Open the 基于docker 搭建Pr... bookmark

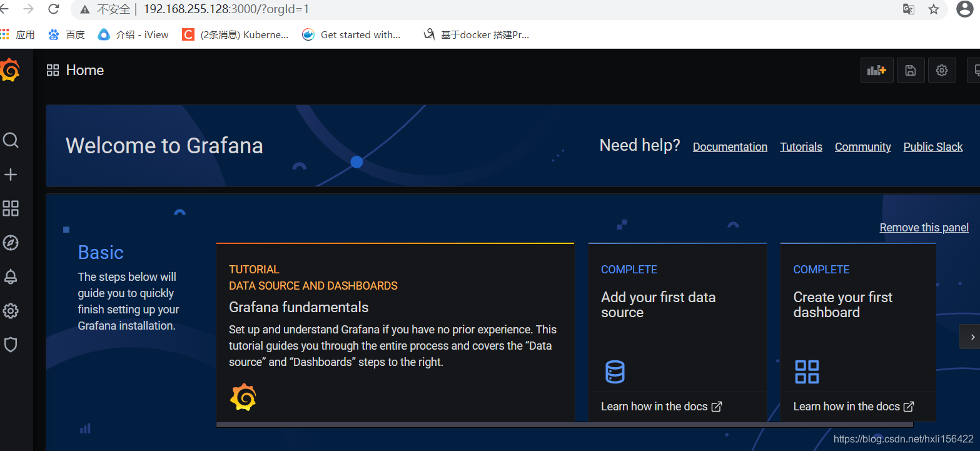click(x=477, y=34)
